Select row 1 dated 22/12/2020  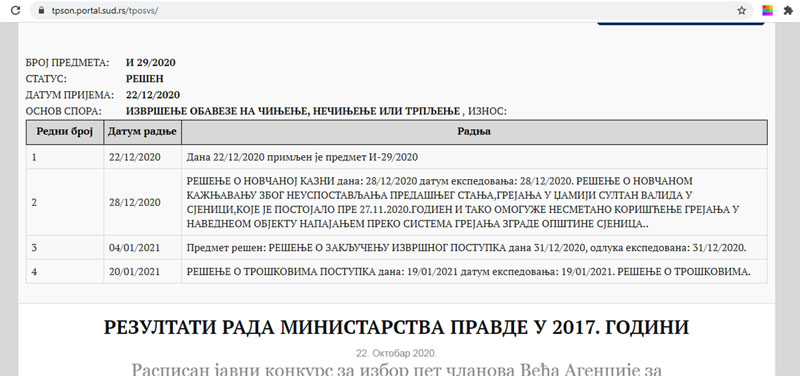[396, 158]
